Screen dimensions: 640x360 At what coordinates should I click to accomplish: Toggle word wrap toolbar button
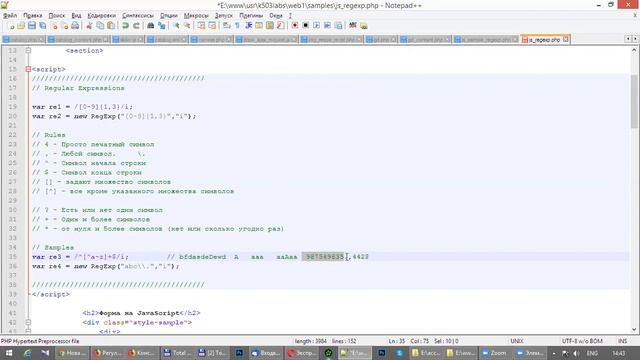pos(227,26)
